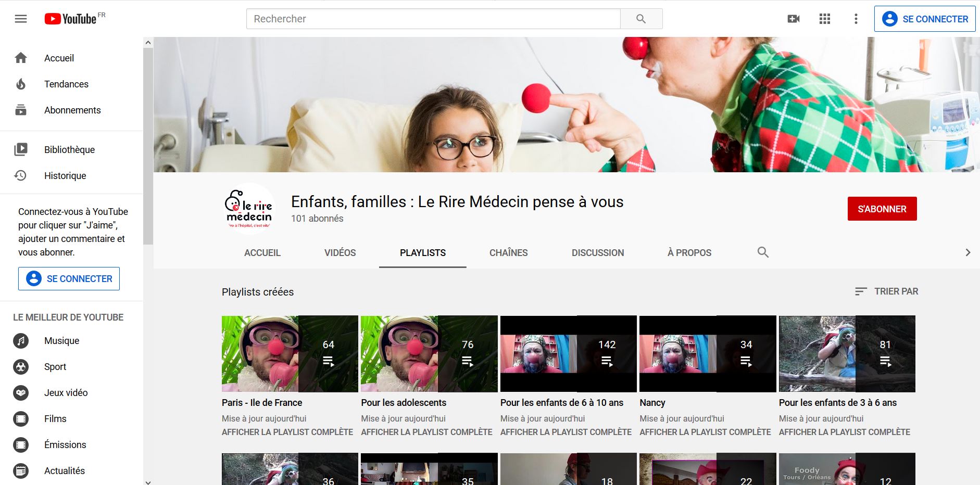Click the Sport ball icon
Image resolution: width=980 pixels, height=485 pixels.
tap(21, 367)
